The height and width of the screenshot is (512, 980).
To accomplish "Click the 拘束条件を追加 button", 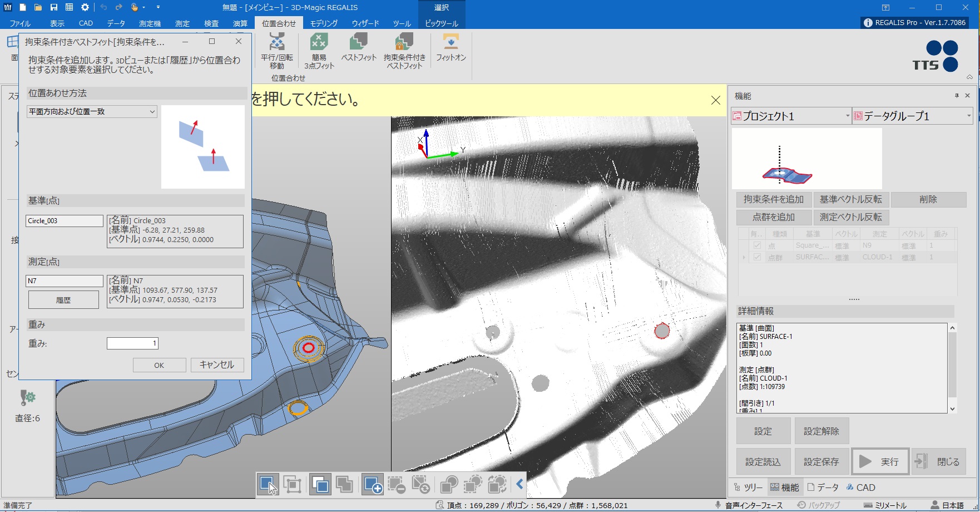I will 774,199.
